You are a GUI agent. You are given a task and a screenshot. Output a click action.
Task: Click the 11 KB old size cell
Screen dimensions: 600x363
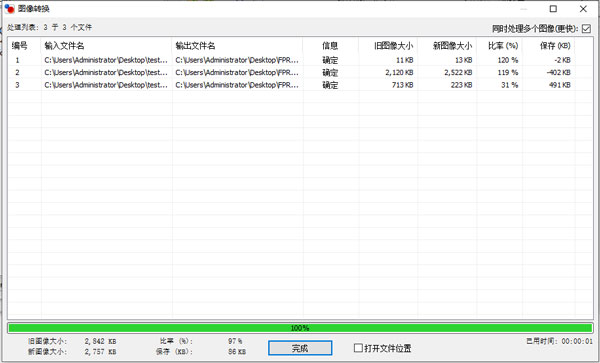click(x=404, y=60)
